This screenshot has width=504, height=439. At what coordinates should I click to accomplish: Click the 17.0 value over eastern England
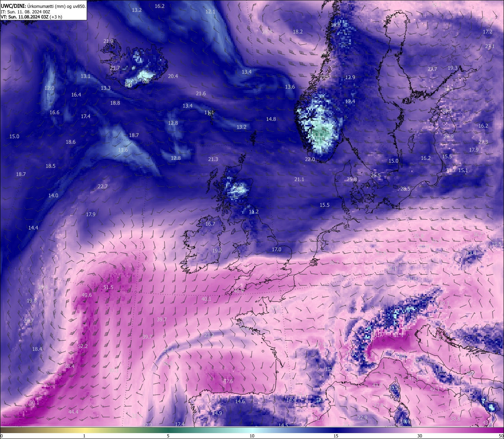276,249
